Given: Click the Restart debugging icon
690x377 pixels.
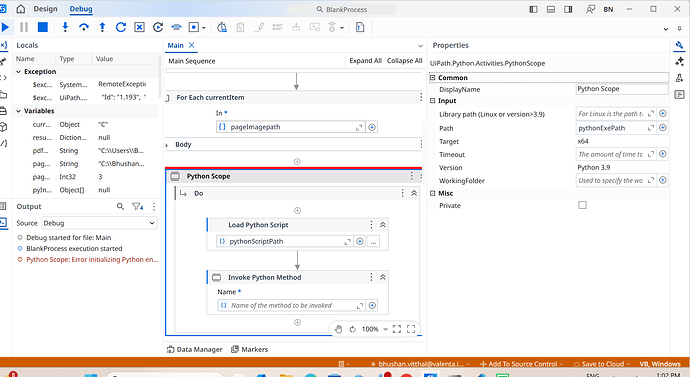Looking at the screenshot, I should click(158, 27).
